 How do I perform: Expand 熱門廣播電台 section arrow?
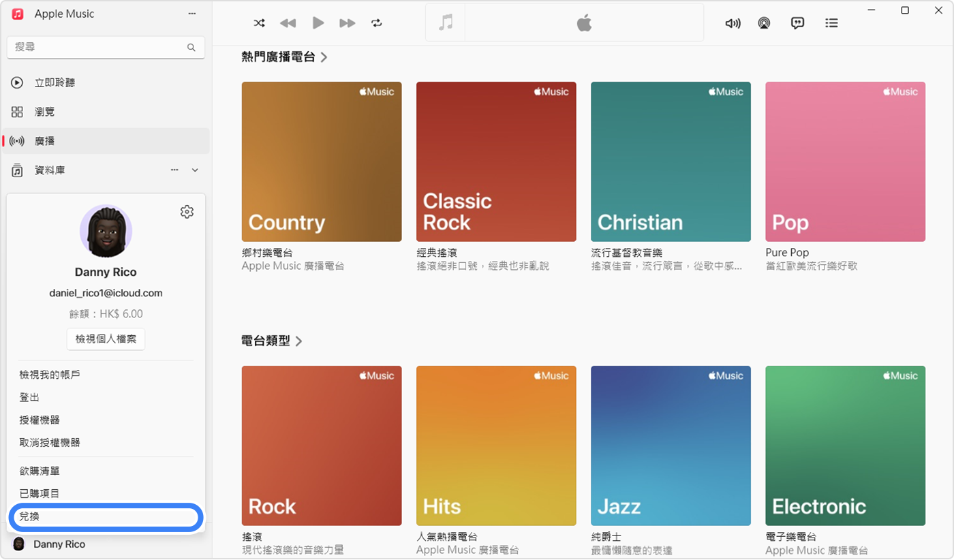click(324, 57)
